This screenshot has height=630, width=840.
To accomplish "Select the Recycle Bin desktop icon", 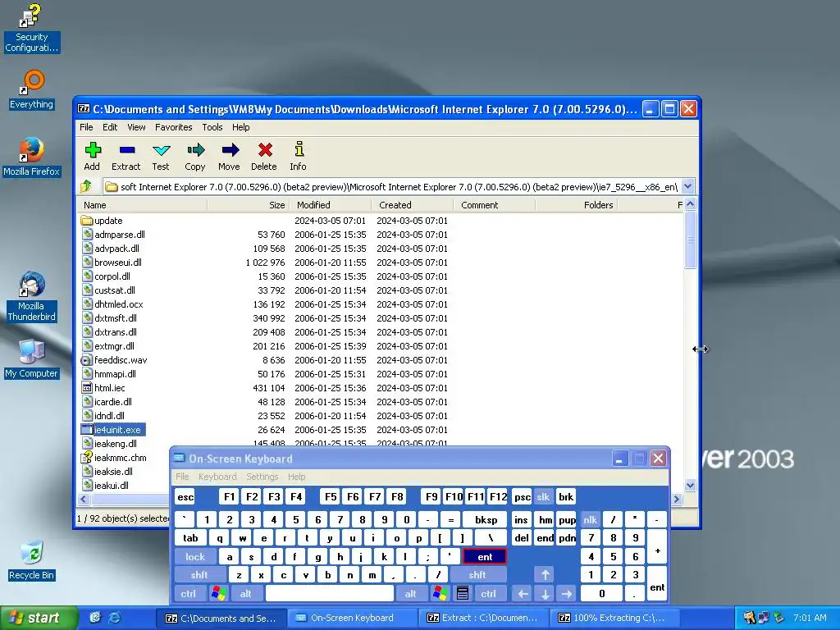I will (x=32, y=560).
